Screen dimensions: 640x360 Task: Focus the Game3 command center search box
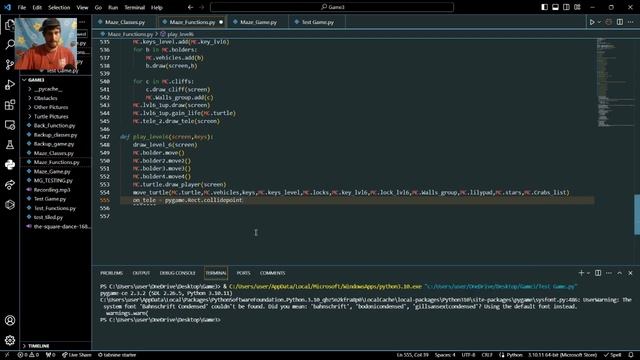(x=332, y=7)
